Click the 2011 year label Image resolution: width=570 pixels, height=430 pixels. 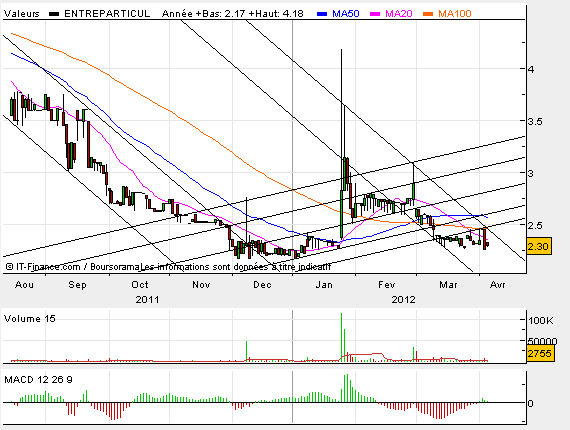147,300
